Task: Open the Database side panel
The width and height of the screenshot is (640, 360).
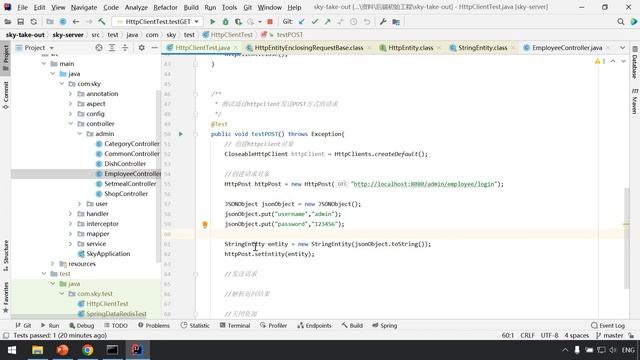Action: coord(635,62)
